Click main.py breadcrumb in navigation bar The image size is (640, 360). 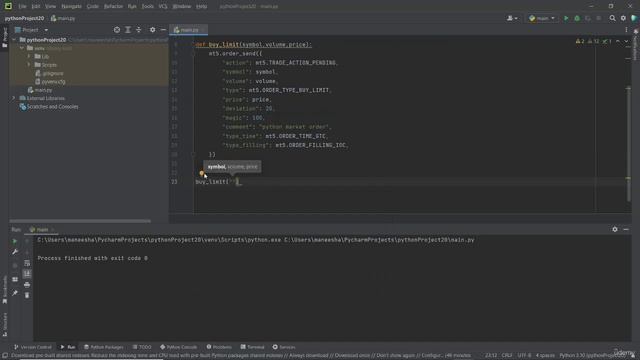pos(63,18)
